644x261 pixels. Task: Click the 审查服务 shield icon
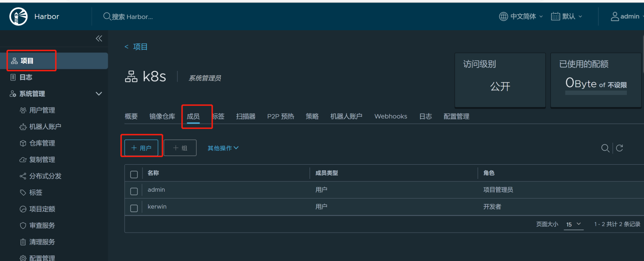(x=23, y=225)
